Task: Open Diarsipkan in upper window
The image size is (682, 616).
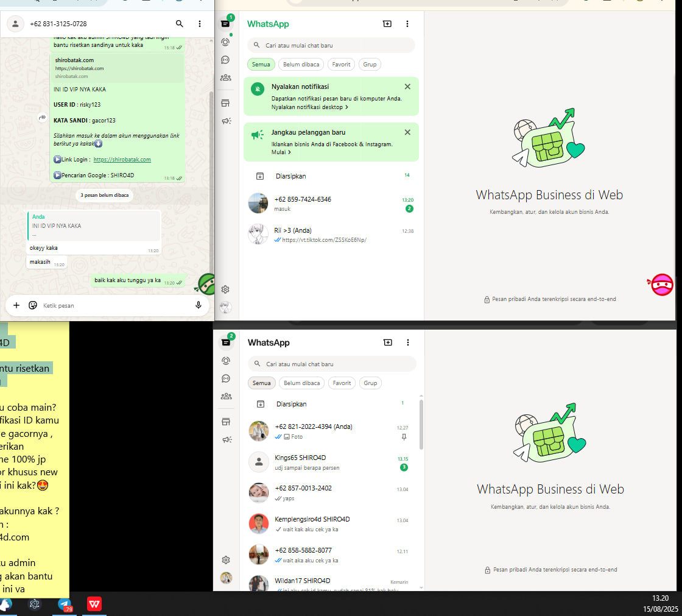Action: coord(331,176)
